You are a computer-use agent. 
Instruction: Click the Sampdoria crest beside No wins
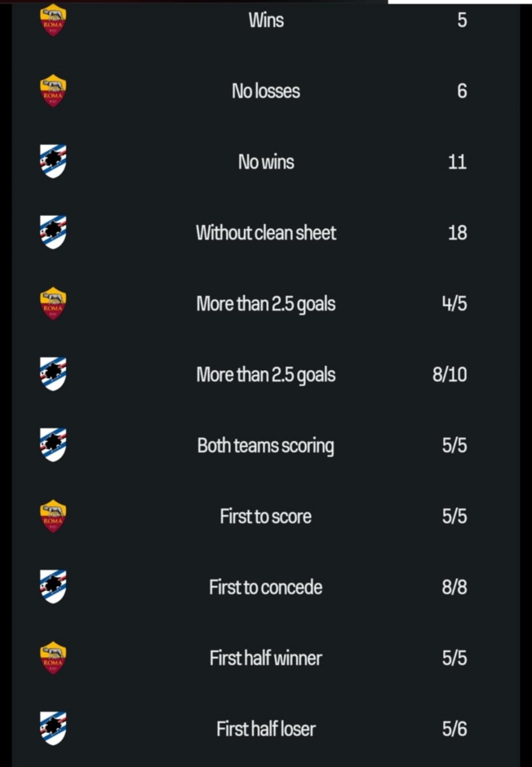pos(53,161)
